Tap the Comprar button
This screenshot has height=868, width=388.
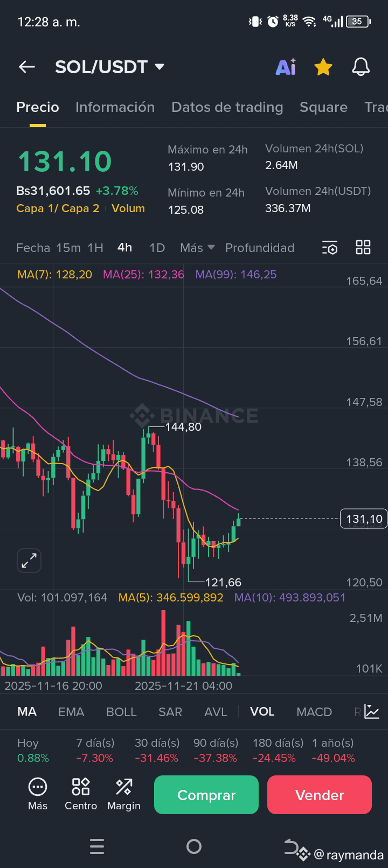tap(206, 795)
